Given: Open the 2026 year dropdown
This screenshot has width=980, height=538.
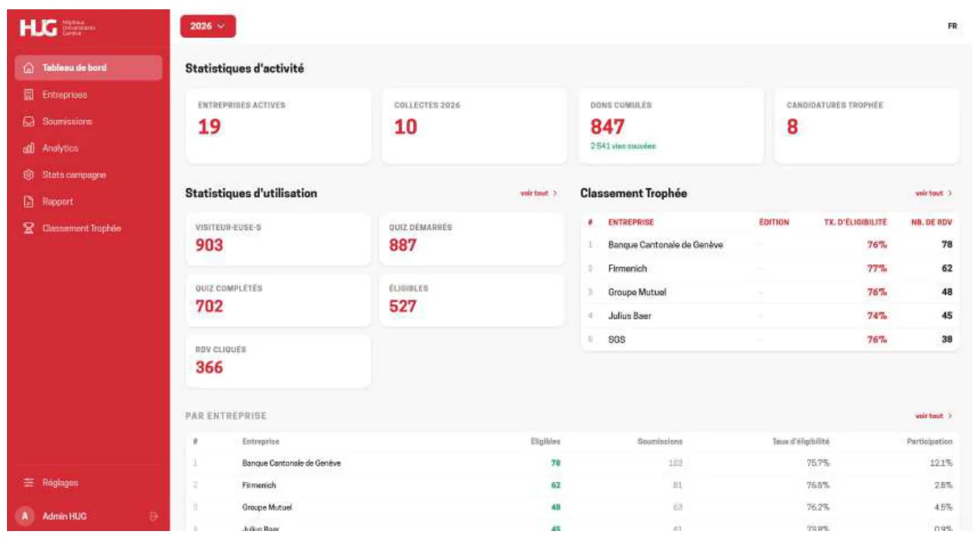Looking at the screenshot, I should 208,26.
